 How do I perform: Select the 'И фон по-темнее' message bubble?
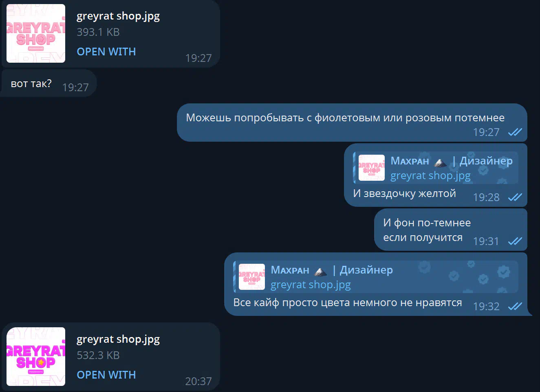pos(451,230)
